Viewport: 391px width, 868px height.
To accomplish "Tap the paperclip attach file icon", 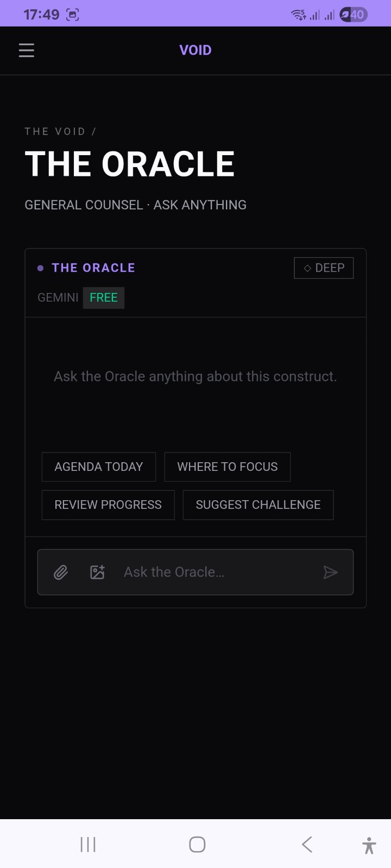I will [x=61, y=572].
